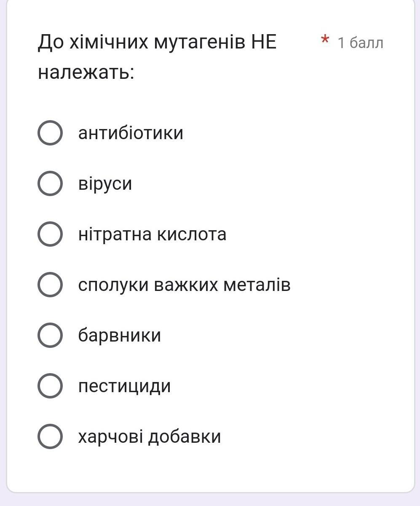Mark the нітратна кислота radio circle

pos(50,234)
